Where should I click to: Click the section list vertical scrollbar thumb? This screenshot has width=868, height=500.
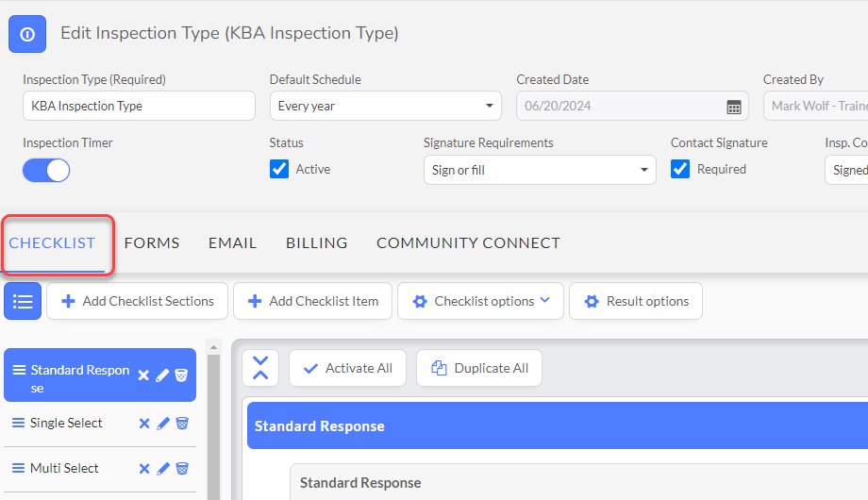[x=213, y=427]
